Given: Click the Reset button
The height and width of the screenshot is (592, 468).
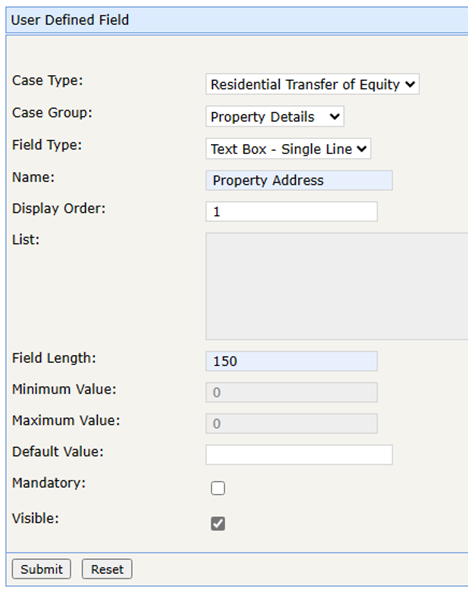Looking at the screenshot, I should [x=107, y=569].
